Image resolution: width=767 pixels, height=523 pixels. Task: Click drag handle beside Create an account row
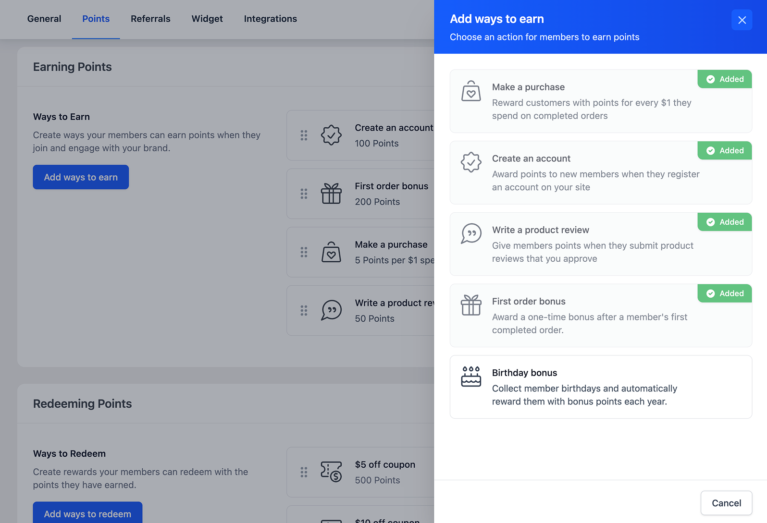pos(304,135)
